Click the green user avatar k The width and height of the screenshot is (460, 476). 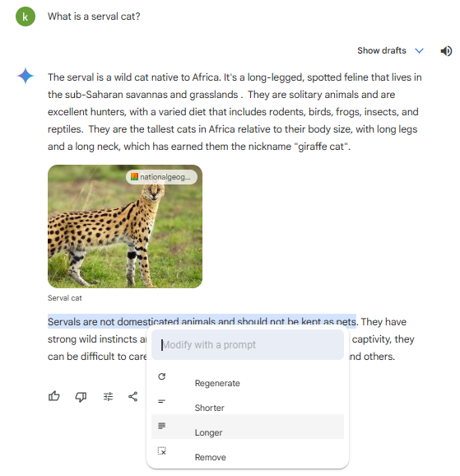click(x=26, y=16)
